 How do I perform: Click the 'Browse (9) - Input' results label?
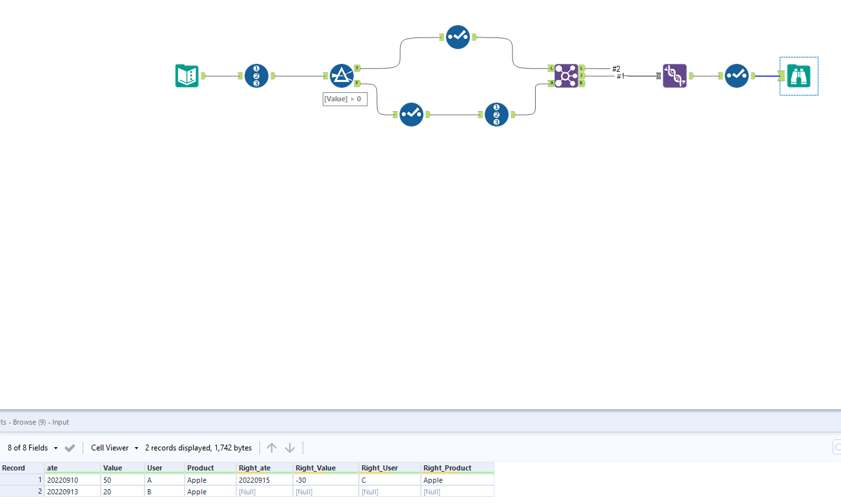35,422
